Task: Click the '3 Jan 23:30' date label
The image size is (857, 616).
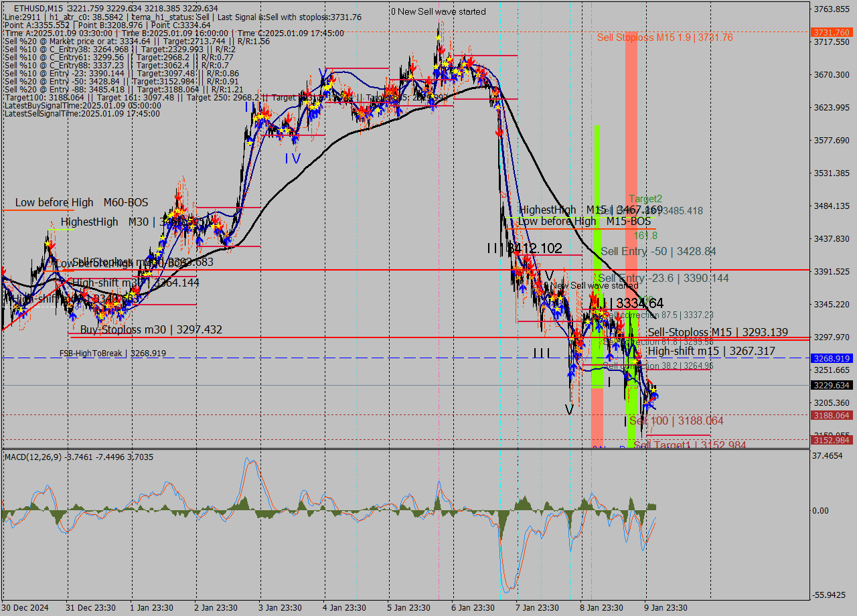Action: [281, 608]
